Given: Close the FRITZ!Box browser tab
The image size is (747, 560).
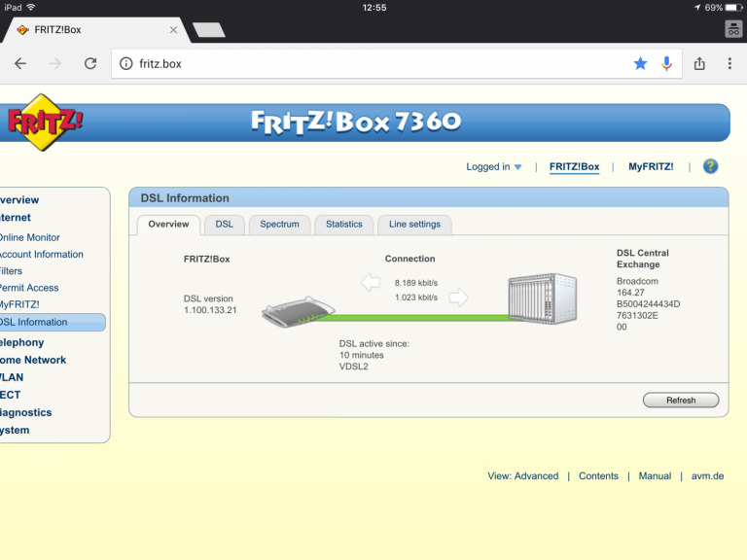Looking at the screenshot, I should (x=173, y=30).
